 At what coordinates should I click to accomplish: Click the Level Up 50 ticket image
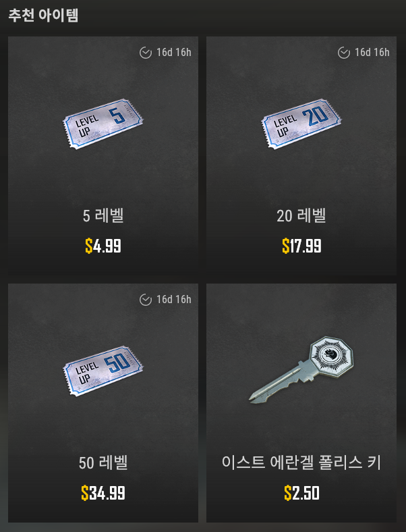click(x=103, y=371)
